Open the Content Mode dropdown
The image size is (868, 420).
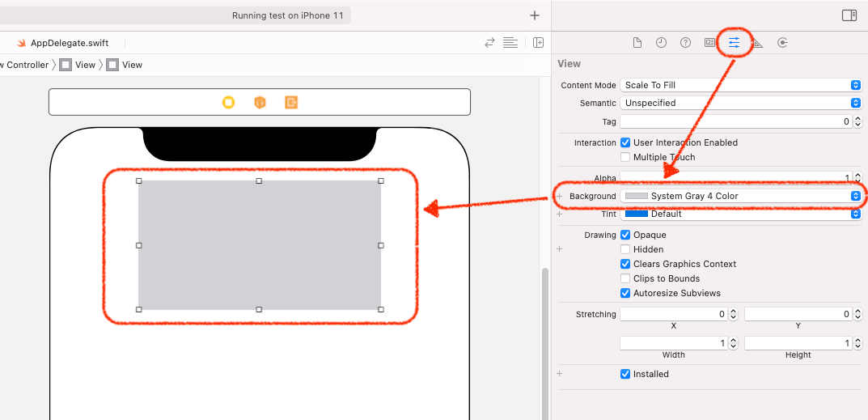tap(741, 85)
